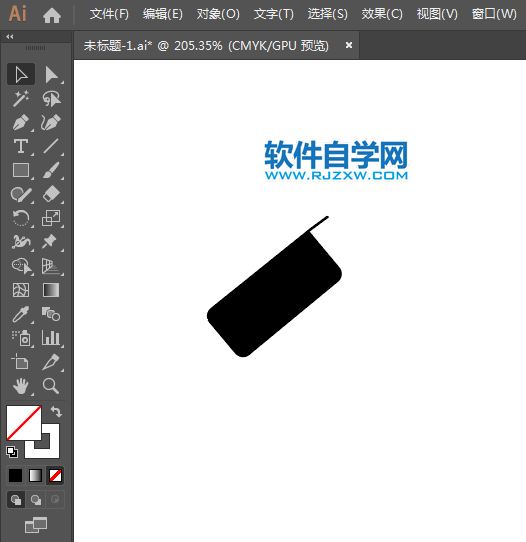Choose the Slice tool
This screenshot has width=526, height=542.
(x=51, y=362)
